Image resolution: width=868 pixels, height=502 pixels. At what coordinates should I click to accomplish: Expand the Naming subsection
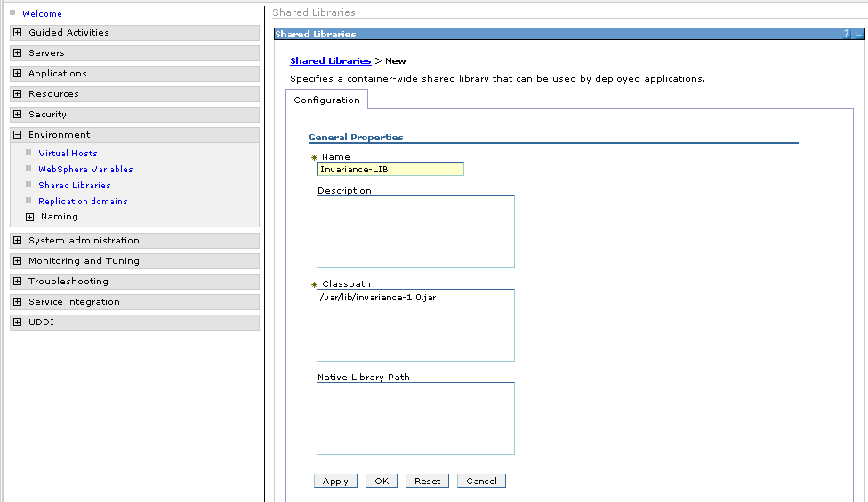[29, 217]
